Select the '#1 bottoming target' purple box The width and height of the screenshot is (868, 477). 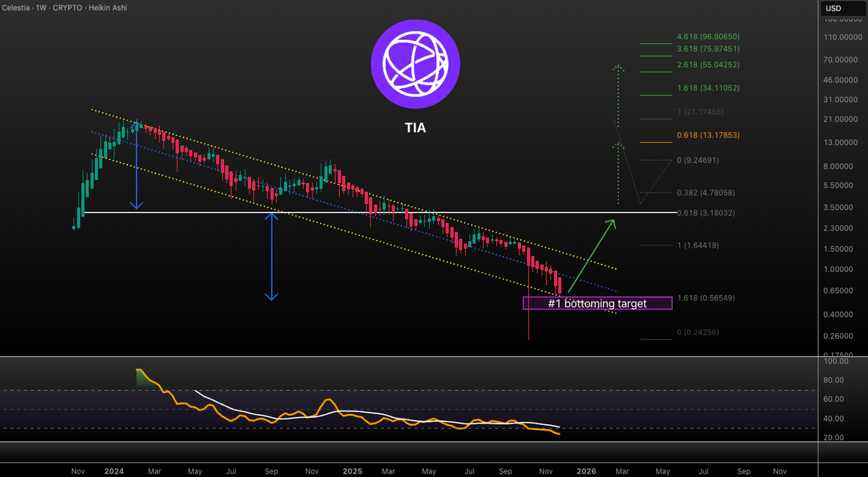pos(597,303)
